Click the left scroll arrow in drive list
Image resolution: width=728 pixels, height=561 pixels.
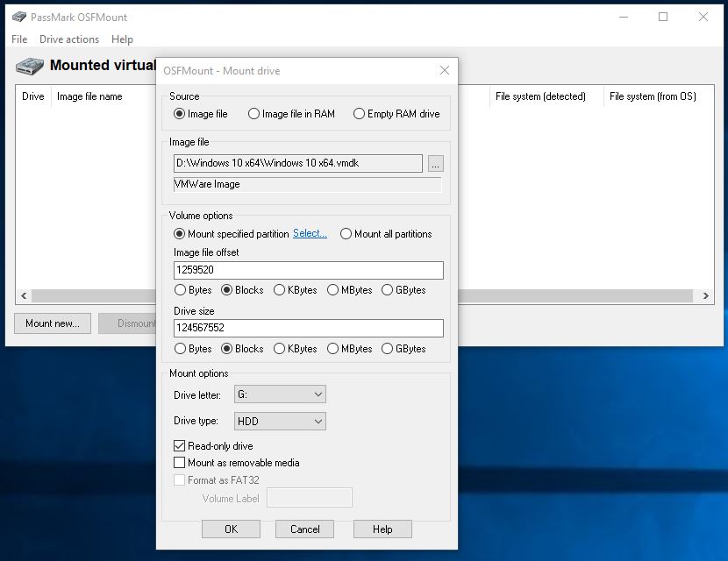coord(25,295)
